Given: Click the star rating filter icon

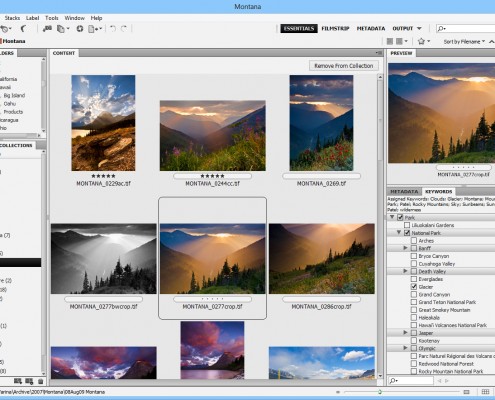Looking at the screenshot, I should coord(421,41).
